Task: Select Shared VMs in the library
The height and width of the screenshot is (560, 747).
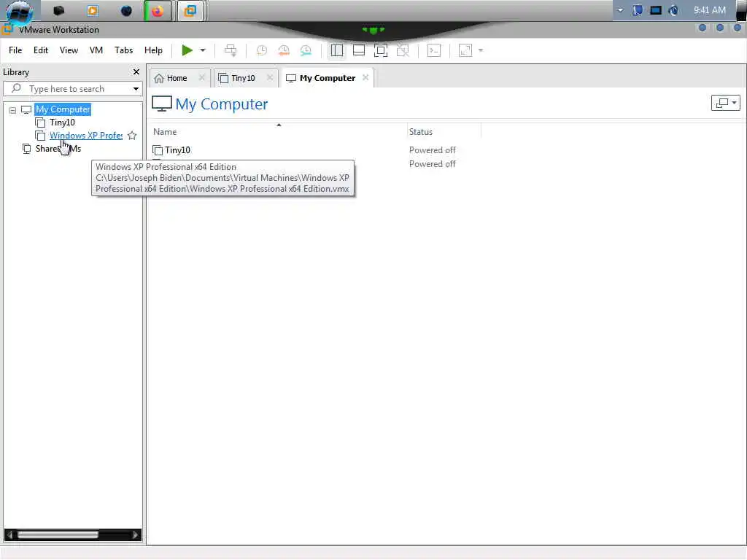Action: click(58, 149)
